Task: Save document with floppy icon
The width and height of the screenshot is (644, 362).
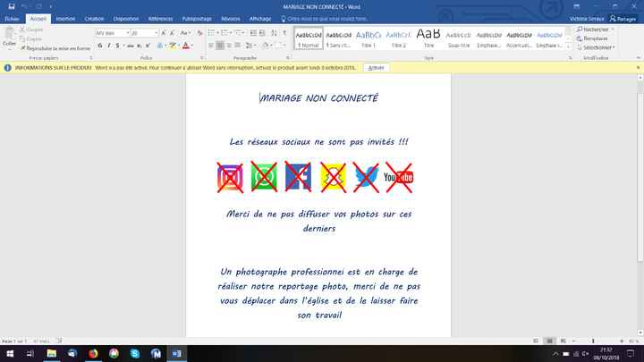Action: coord(12,6)
